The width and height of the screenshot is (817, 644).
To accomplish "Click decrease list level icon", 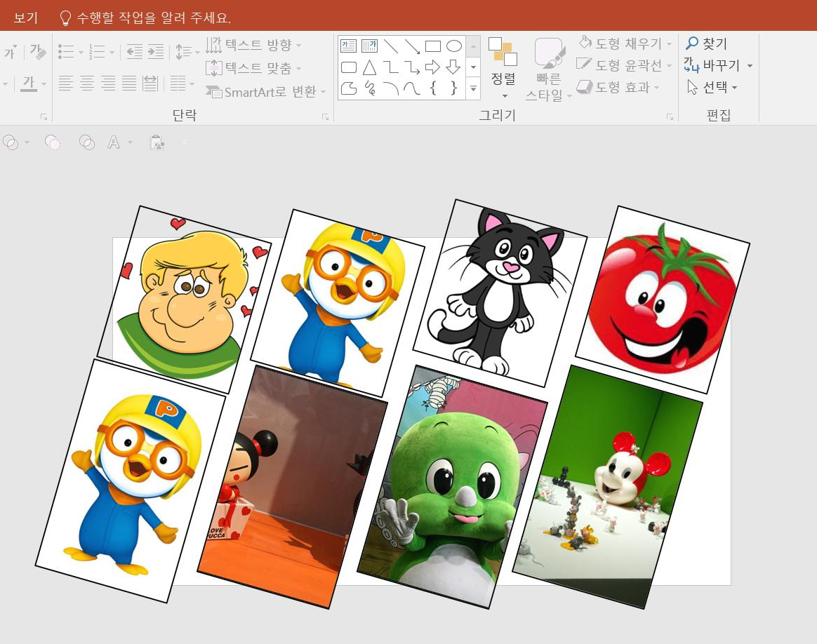I will pos(135,51).
